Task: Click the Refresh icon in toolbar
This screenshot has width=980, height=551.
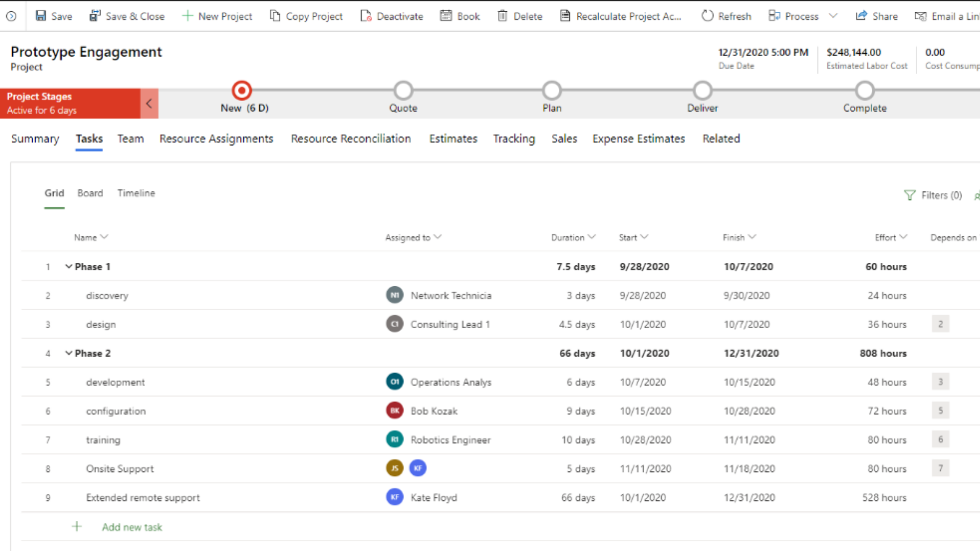Action: tap(707, 16)
